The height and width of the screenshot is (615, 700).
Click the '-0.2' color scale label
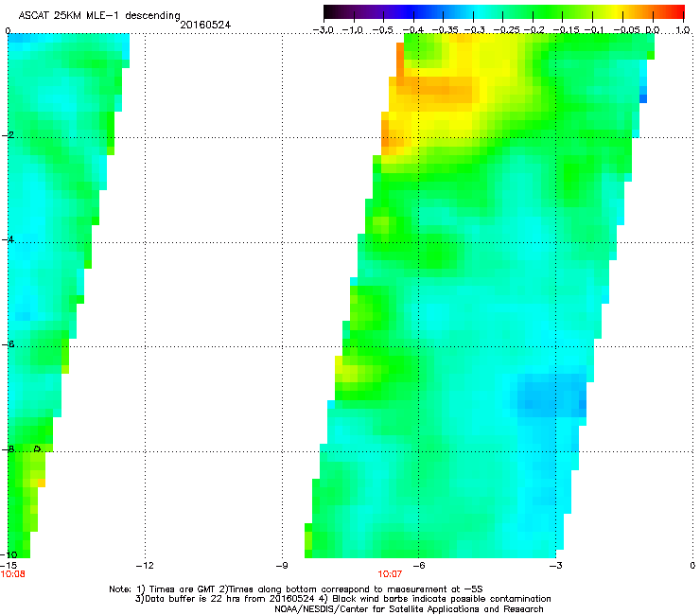coord(534,30)
